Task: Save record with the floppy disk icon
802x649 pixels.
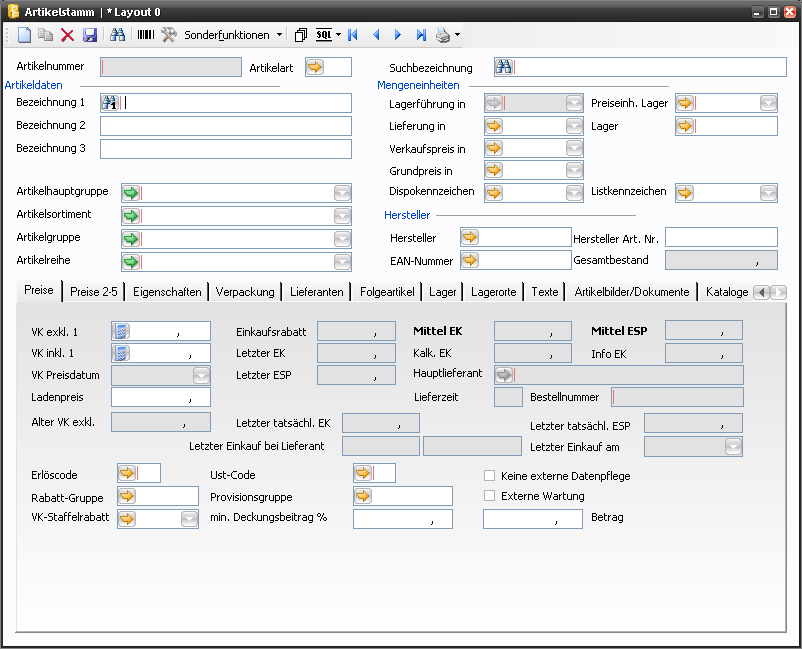Action: (x=90, y=35)
